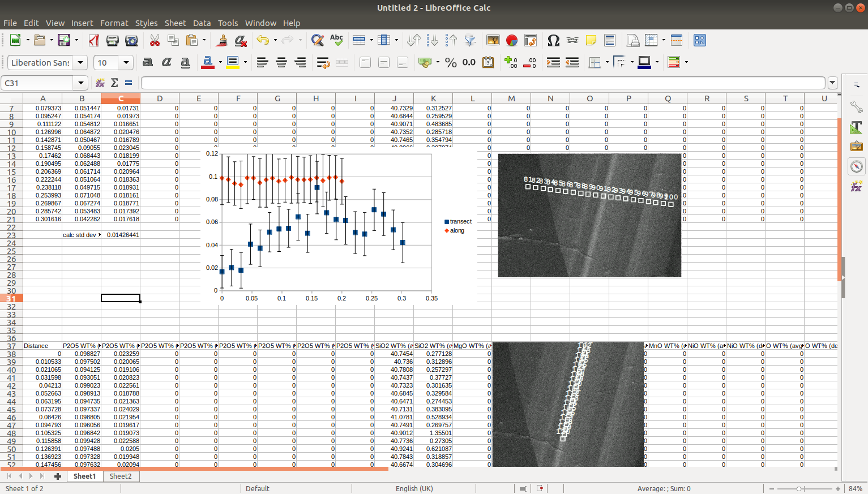
Task: Click the Function Wizard icon in the formula bar
Action: [x=100, y=83]
